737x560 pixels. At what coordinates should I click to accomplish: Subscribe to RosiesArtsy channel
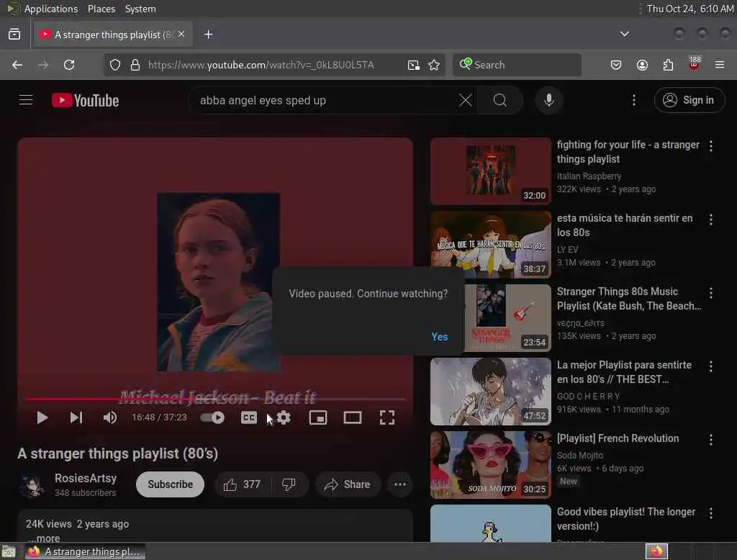click(x=170, y=484)
